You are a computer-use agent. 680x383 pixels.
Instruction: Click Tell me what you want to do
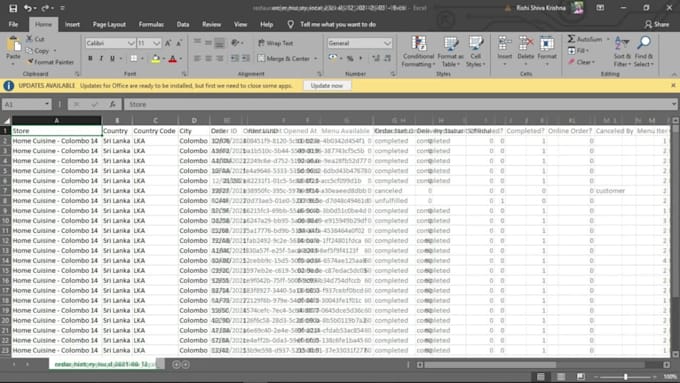click(x=338, y=24)
